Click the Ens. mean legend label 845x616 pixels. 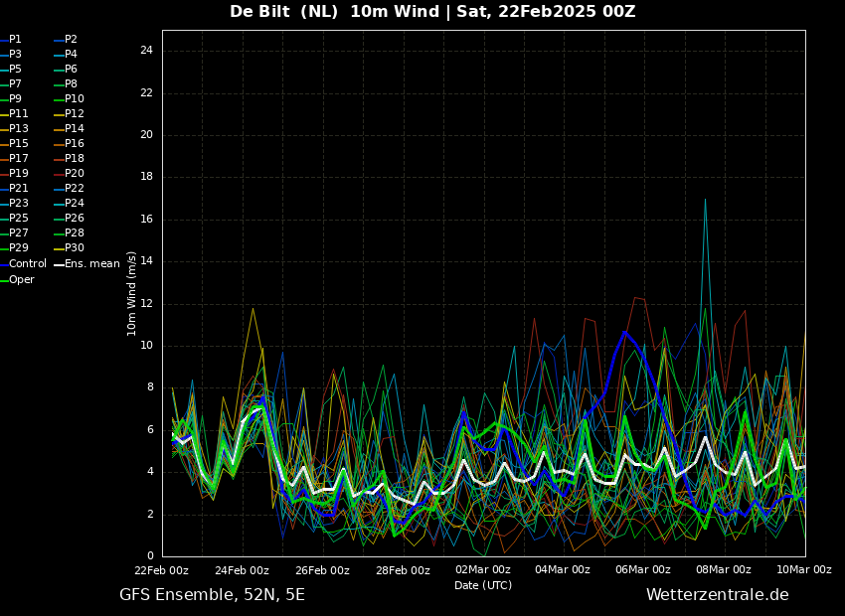click(x=92, y=264)
